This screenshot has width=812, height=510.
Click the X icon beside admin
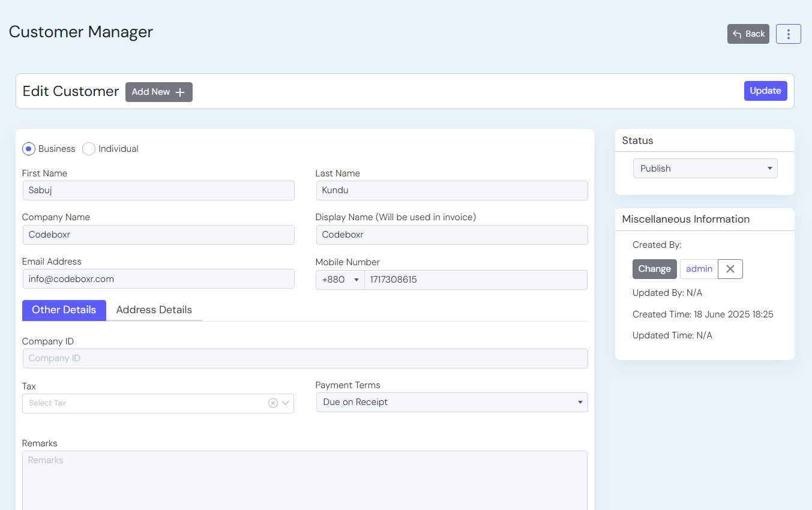pos(730,269)
